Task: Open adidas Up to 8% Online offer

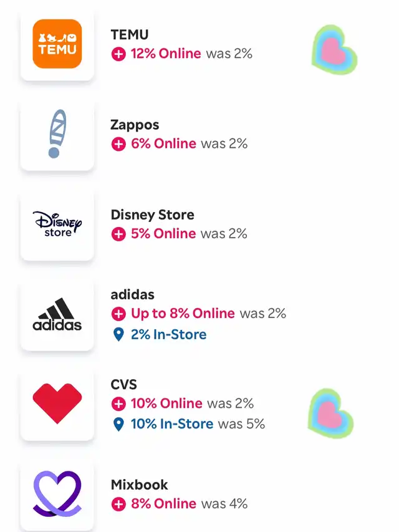Action: (183, 314)
